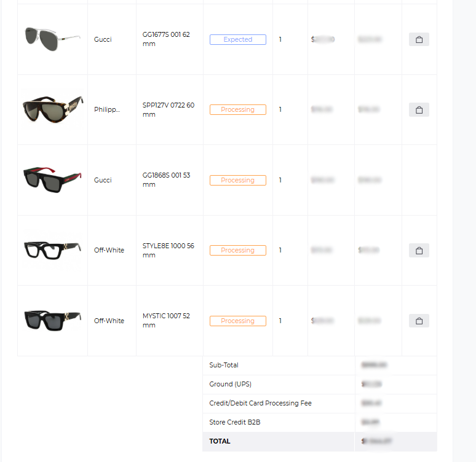Open the Philipp Plein tortoise sunglasses thumbnail
The height and width of the screenshot is (462, 476).
pos(53,109)
